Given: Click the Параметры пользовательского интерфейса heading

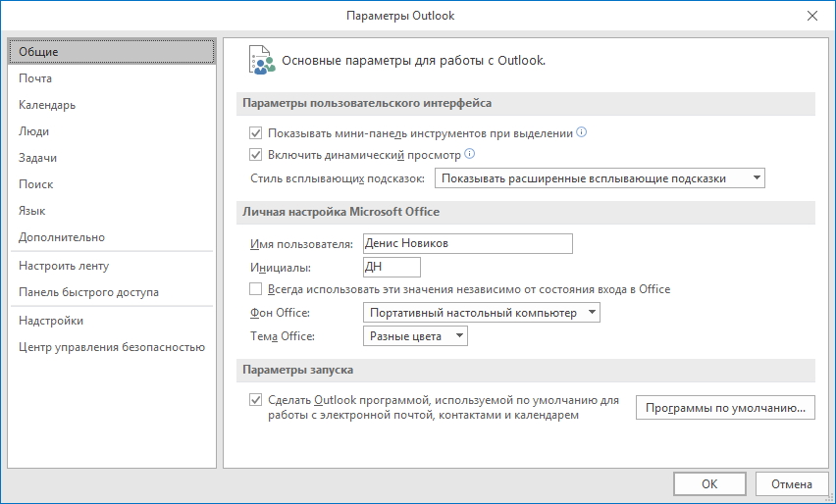Looking at the screenshot, I should click(x=367, y=103).
